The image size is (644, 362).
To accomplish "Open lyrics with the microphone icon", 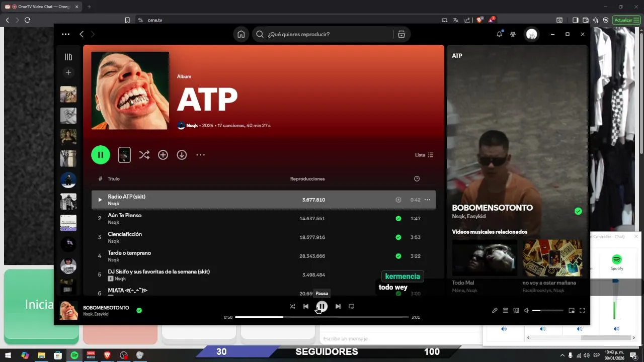I will pos(495,311).
